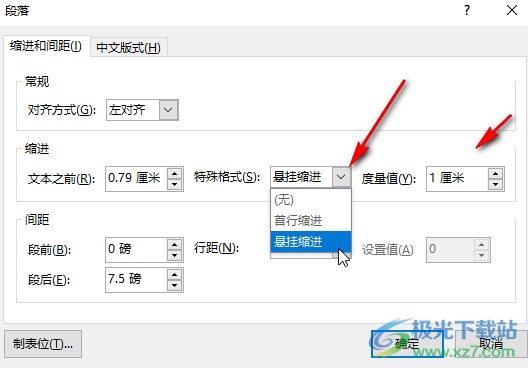The width and height of the screenshot is (528, 368).
Task: Choose 首行缩进 from the list
Action: tap(311, 221)
